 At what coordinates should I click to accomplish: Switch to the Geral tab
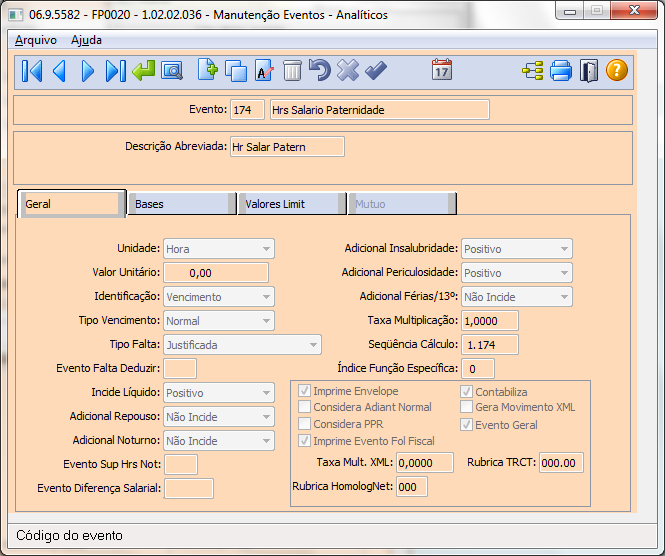coord(71,204)
